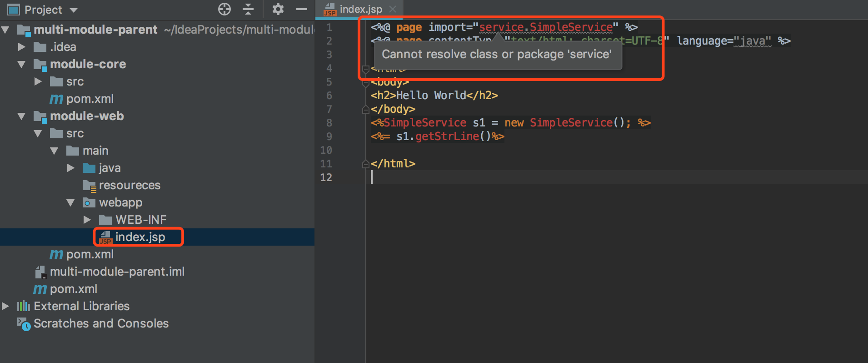Click the language="java" attribute on line 2
868x363 pixels.
724,41
